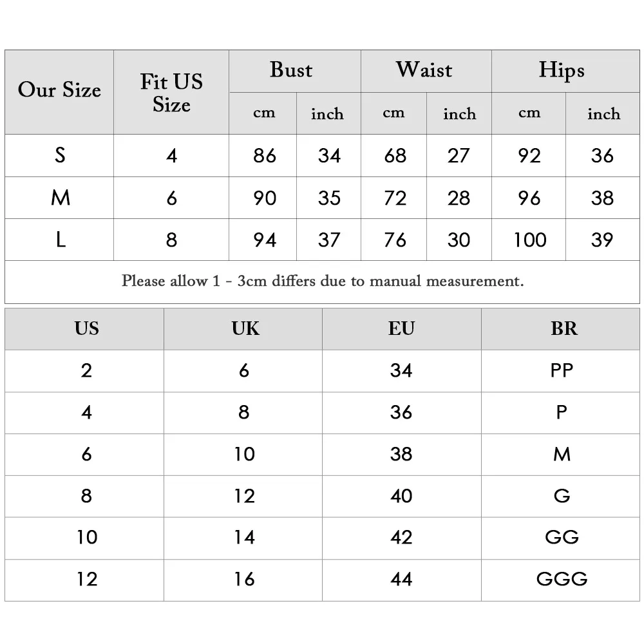Screen dimensions: 644x644
Task: Select the S size row label
Action: (x=59, y=156)
